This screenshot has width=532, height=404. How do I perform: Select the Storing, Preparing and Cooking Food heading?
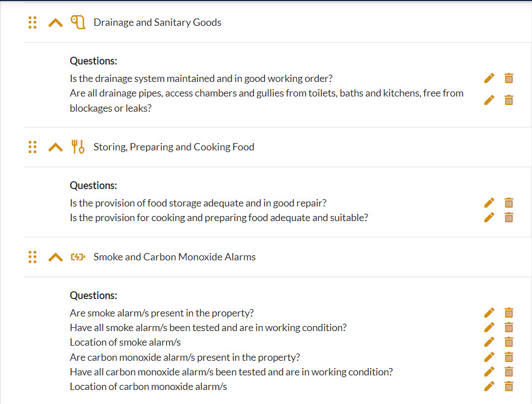174,147
